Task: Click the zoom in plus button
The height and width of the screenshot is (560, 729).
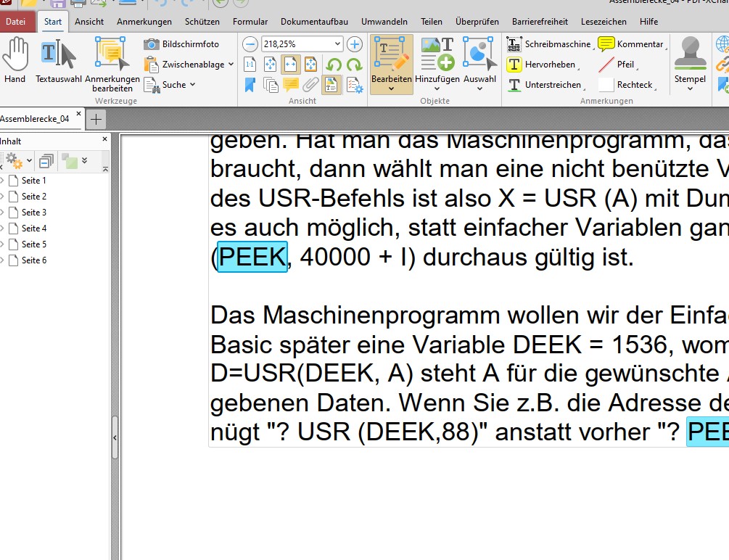Action: point(354,44)
